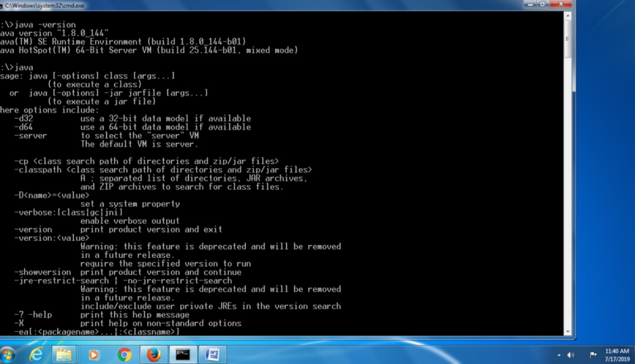The image size is (635, 364).
Task: Click the scrollbar down arrow
Action: tap(569, 332)
